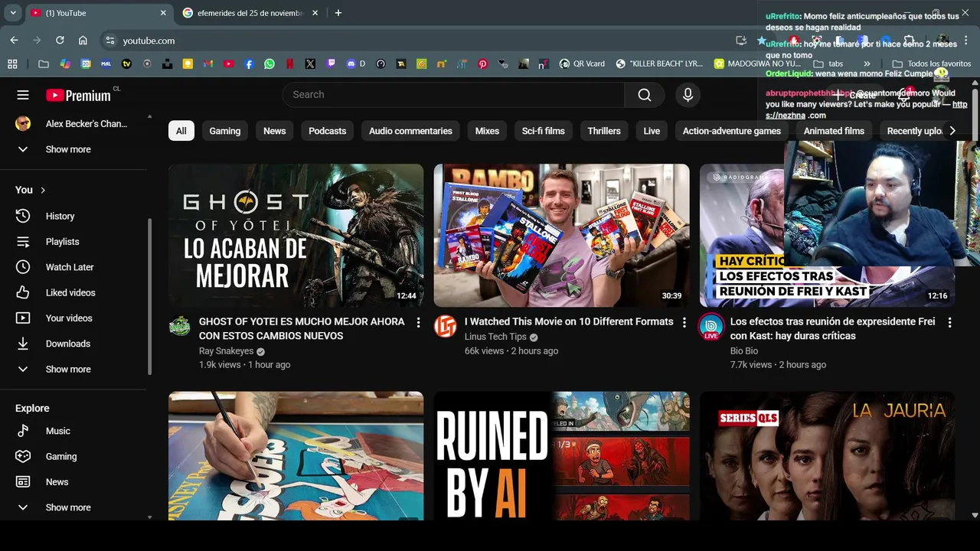This screenshot has width=980, height=551.
Task: Open the Facebook bookmark
Action: pos(249,64)
